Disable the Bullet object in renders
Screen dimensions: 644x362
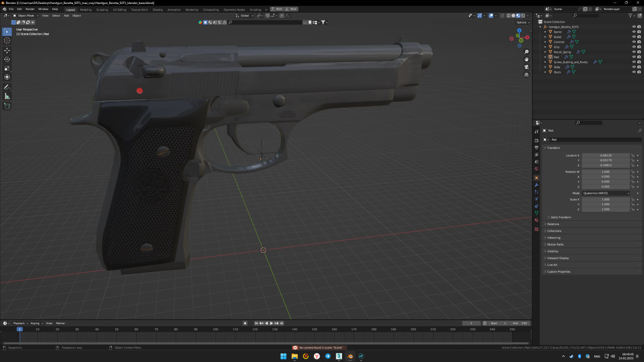639,37
